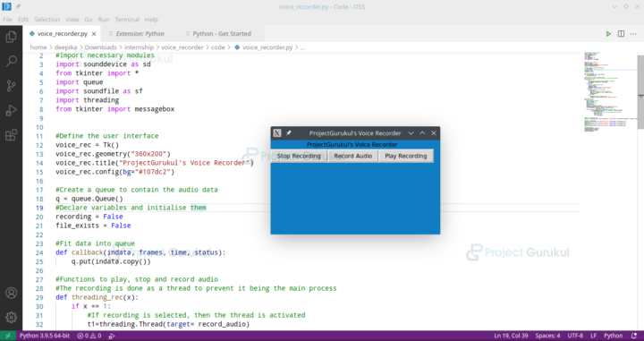The height and width of the screenshot is (341, 644).
Task: Open Run and Debug view
Action: click(x=11, y=110)
